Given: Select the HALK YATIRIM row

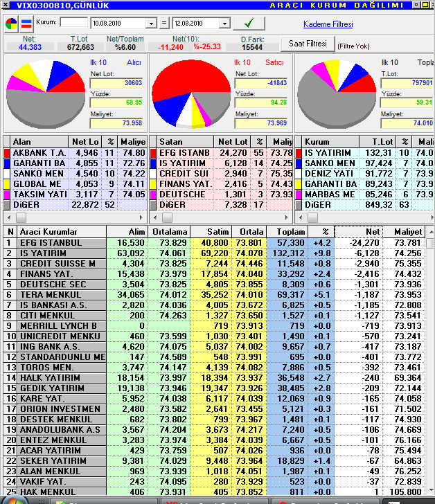Looking at the screenshot, I should click(215, 378).
